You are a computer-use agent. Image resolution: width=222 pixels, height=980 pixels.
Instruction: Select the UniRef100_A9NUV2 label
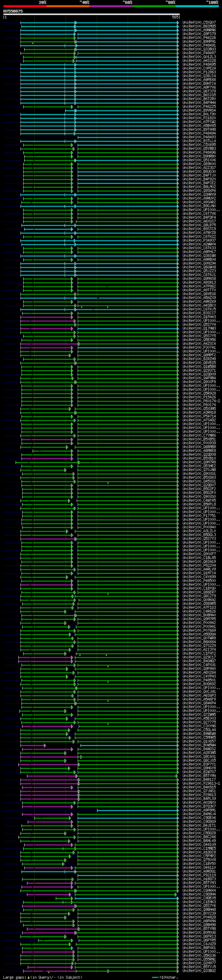coord(199,198)
